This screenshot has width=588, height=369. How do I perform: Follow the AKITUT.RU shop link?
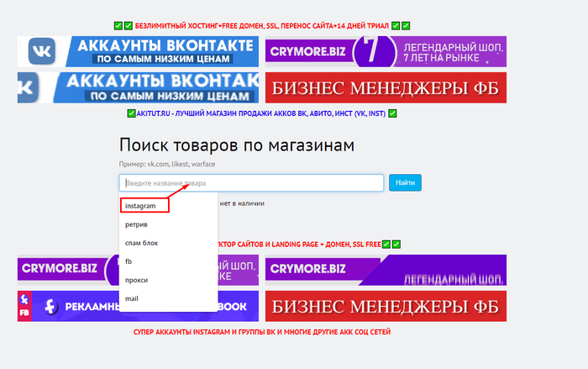[x=261, y=113]
